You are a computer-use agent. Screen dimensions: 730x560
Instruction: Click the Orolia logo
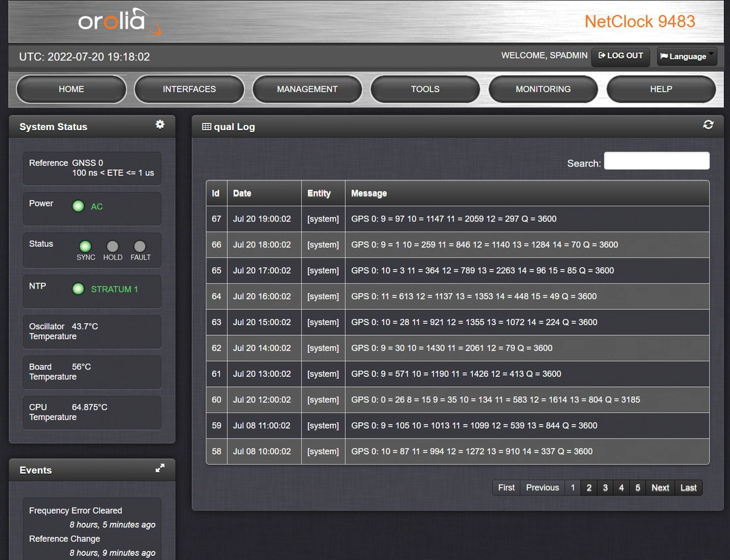119,21
